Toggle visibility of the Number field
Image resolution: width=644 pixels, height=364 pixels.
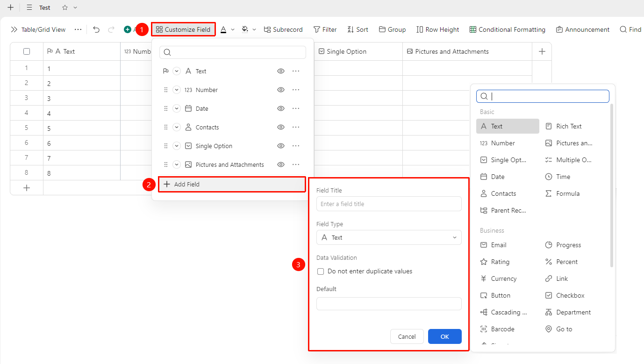point(281,90)
